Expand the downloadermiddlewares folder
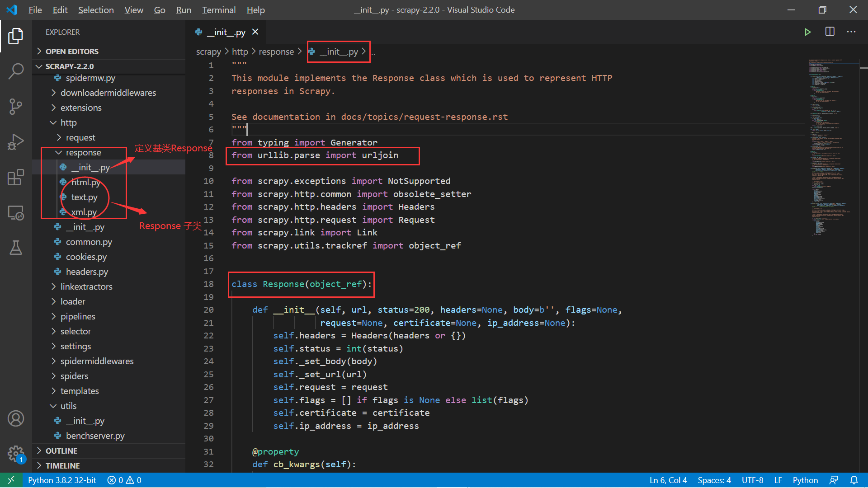 [108, 93]
